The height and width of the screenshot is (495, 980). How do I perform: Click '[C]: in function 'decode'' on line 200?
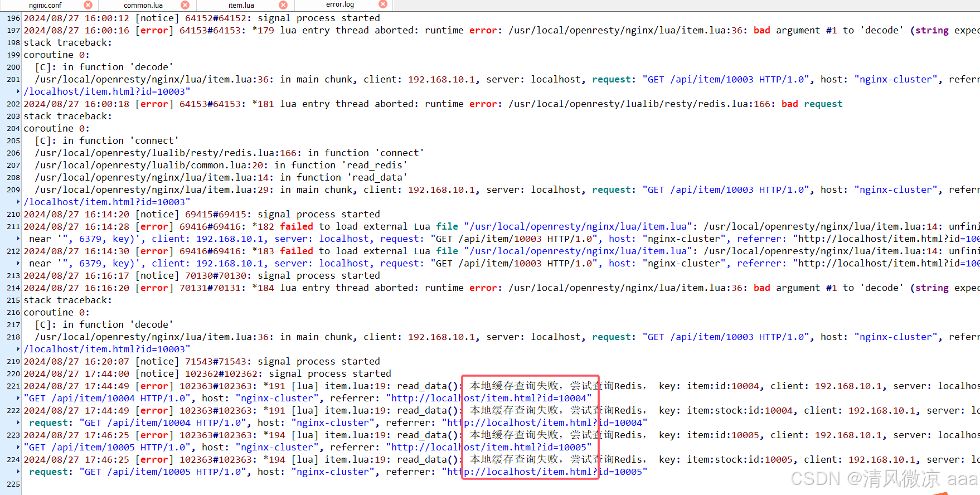(104, 67)
